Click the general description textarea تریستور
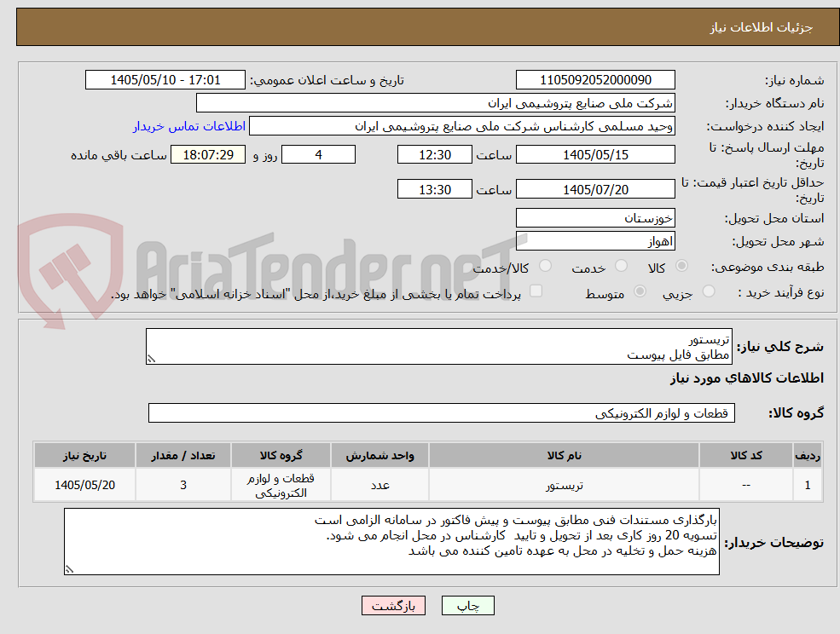Viewport: 840px width, 634px height. pyautogui.click(x=438, y=347)
